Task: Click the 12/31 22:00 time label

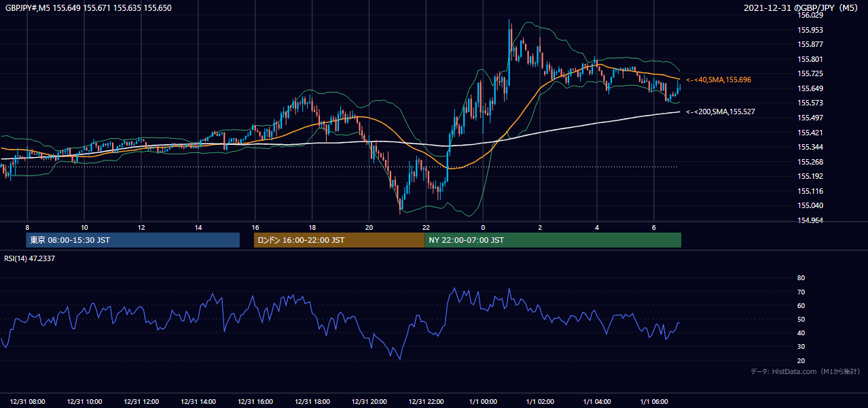Action: [426, 402]
